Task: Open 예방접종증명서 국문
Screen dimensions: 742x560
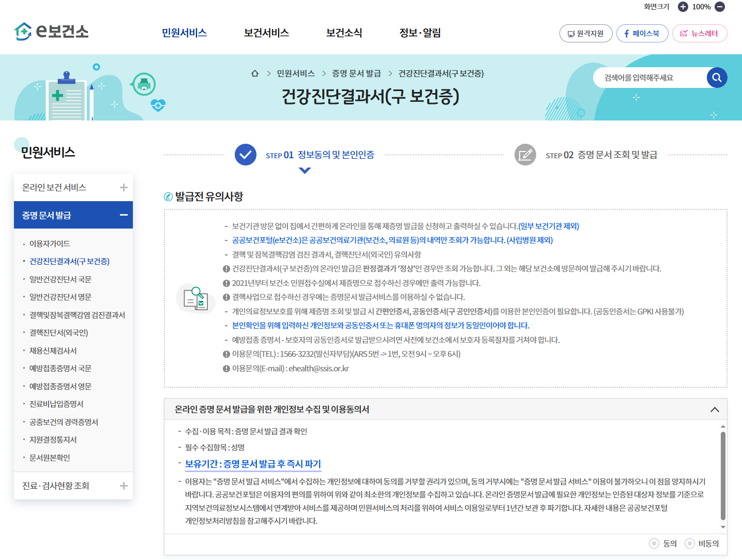Action: 60,368
